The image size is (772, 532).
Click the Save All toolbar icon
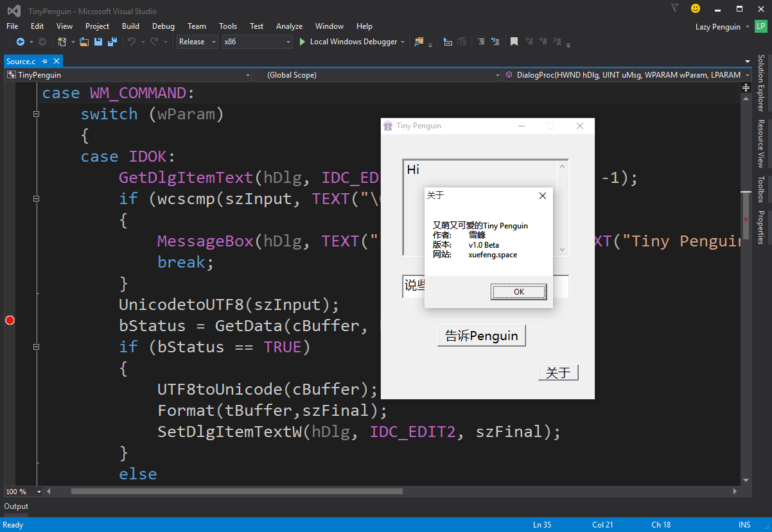(x=112, y=42)
